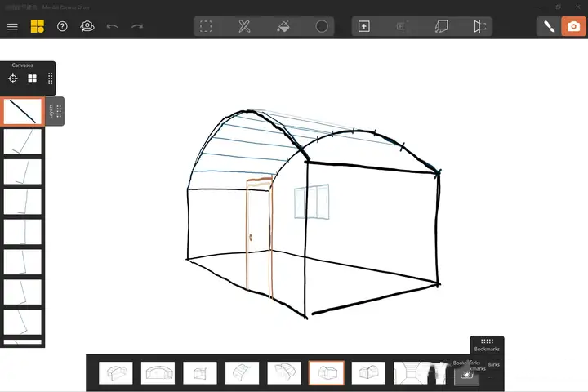Click the duplicate canvas icon in toolbar
The image size is (588, 392).
[x=442, y=26]
